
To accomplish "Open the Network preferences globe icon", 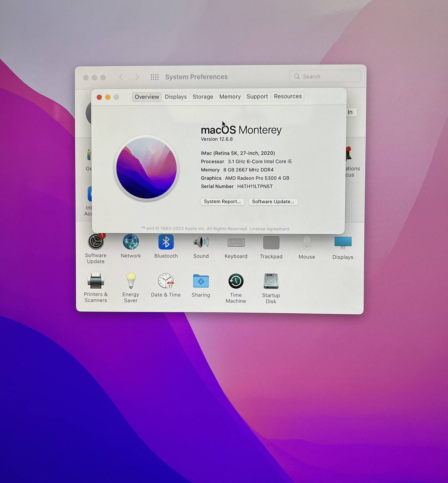I will tap(131, 242).
